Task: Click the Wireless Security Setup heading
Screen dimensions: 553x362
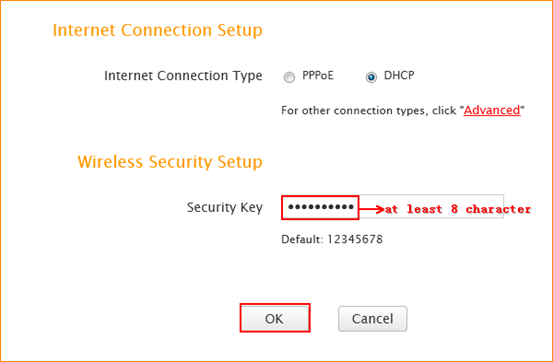Action: point(170,162)
